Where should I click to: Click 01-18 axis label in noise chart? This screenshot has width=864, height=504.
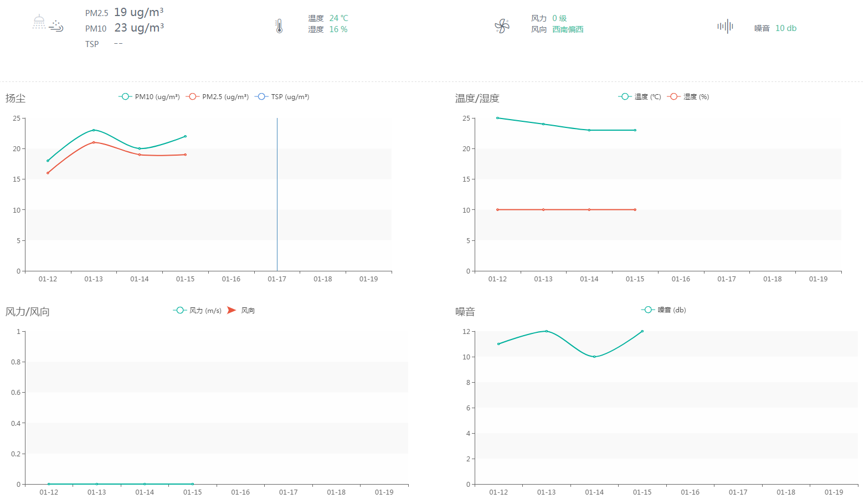tap(786, 492)
